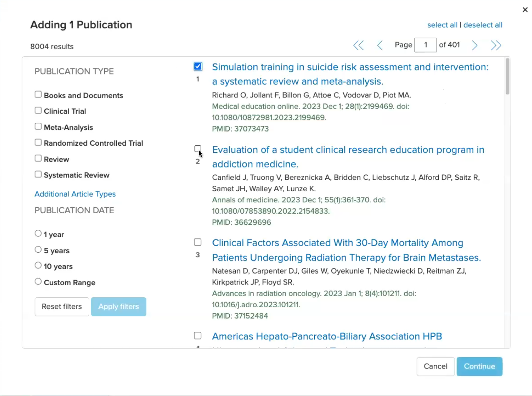Advance to the next results page
The image size is (532, 396).
pyautogui.click(x=475, y=45)
